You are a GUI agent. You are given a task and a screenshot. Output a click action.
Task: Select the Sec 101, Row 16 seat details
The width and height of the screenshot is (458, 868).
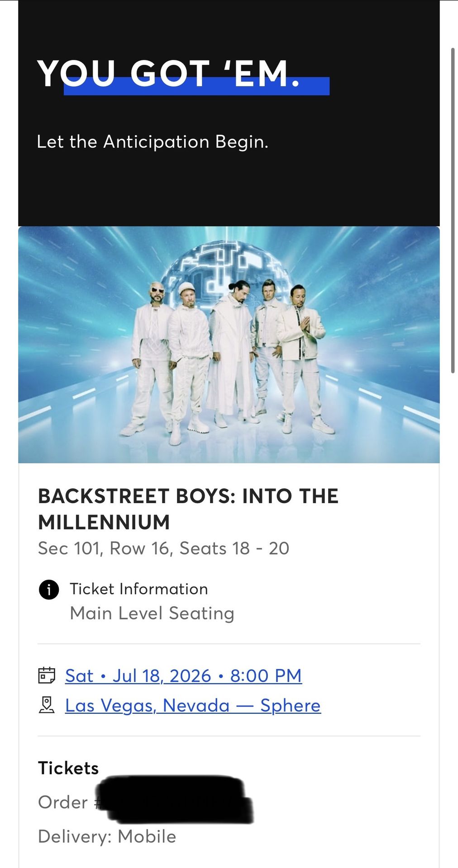163,548
